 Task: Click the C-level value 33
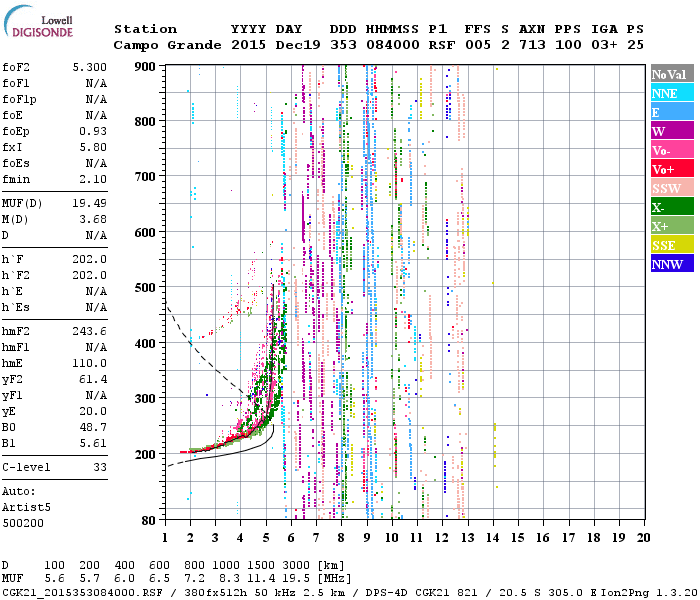coord(100,467)
